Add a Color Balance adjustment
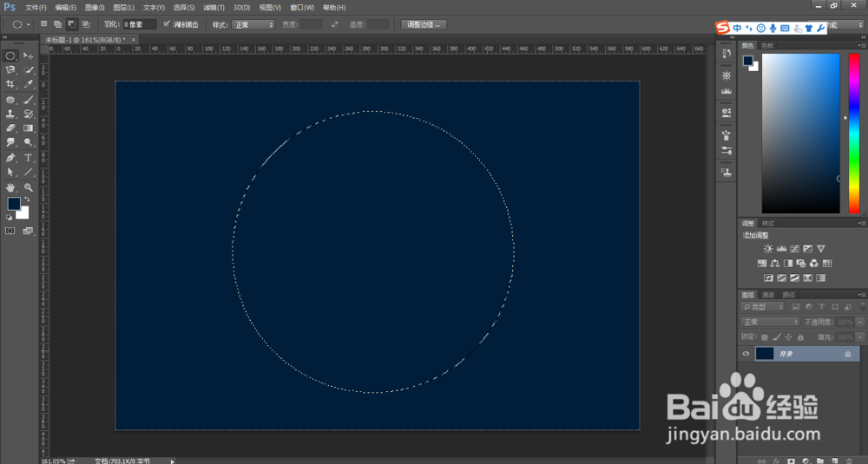The image size is (868, 464). [x=775, y=264]
